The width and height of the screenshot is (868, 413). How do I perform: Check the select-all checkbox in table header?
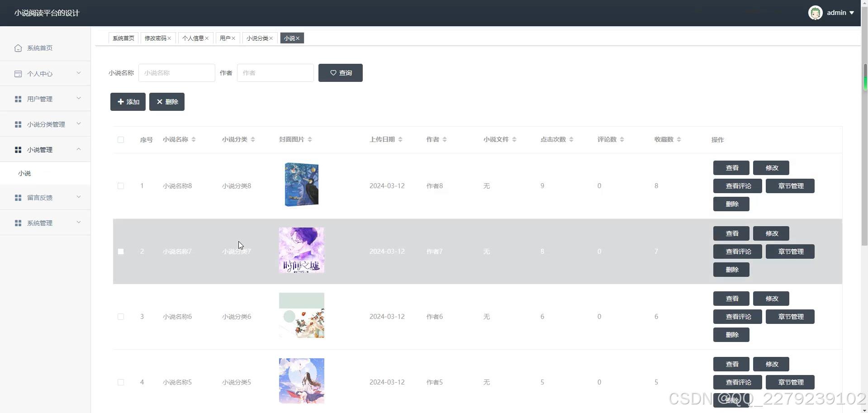point(120,140)
